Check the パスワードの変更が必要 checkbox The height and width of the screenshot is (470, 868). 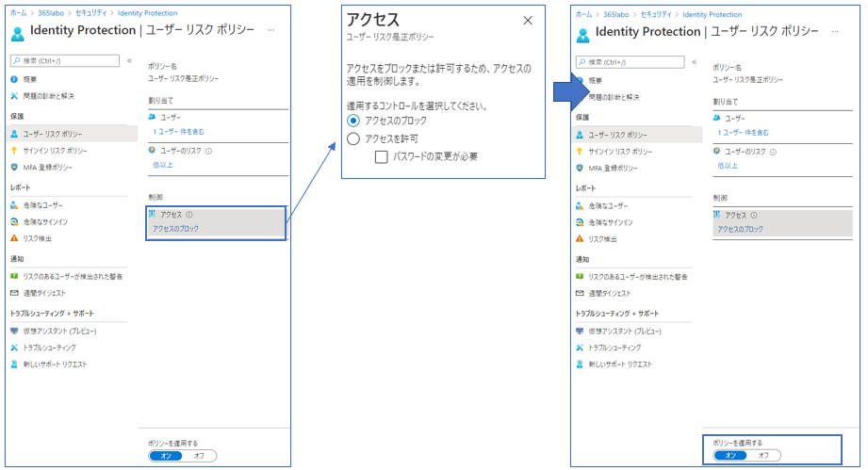382,157
